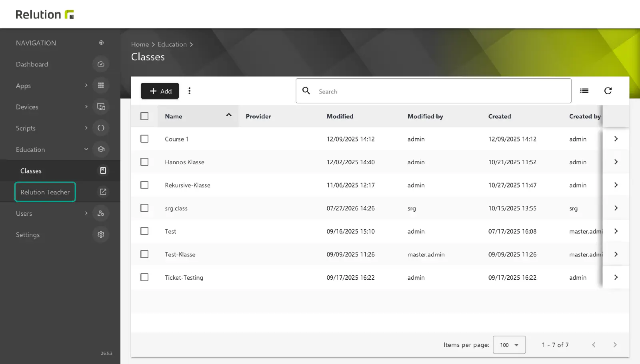Select Classes in the sidebar
This screenshot has height=364, width=640.
click(x=31, y=171)
